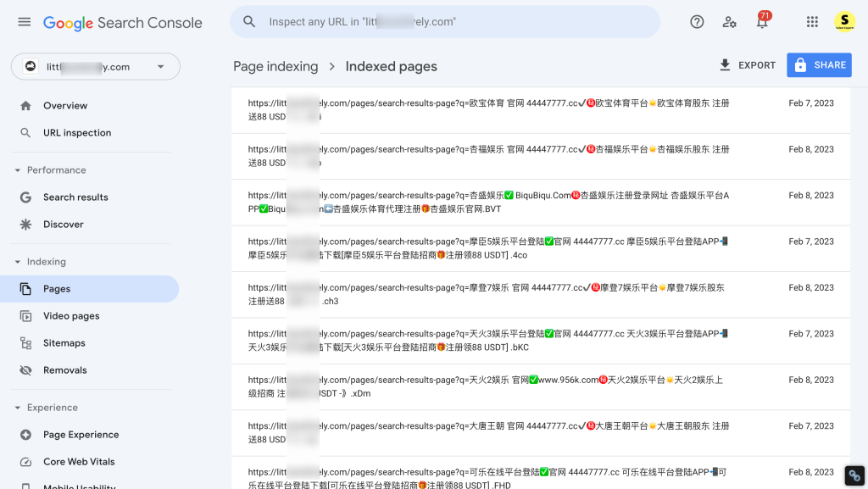Select the URL row for 可乐在线平台登陆

tap(541, 473)
